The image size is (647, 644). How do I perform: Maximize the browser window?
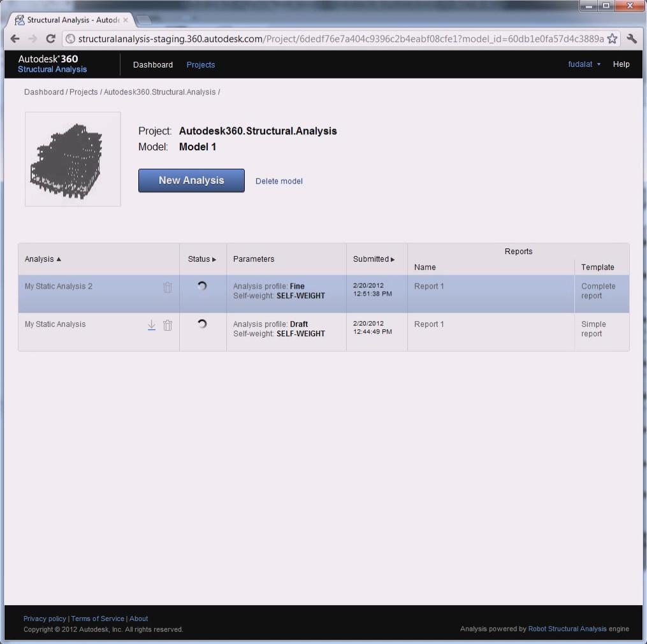click(606, 5)
